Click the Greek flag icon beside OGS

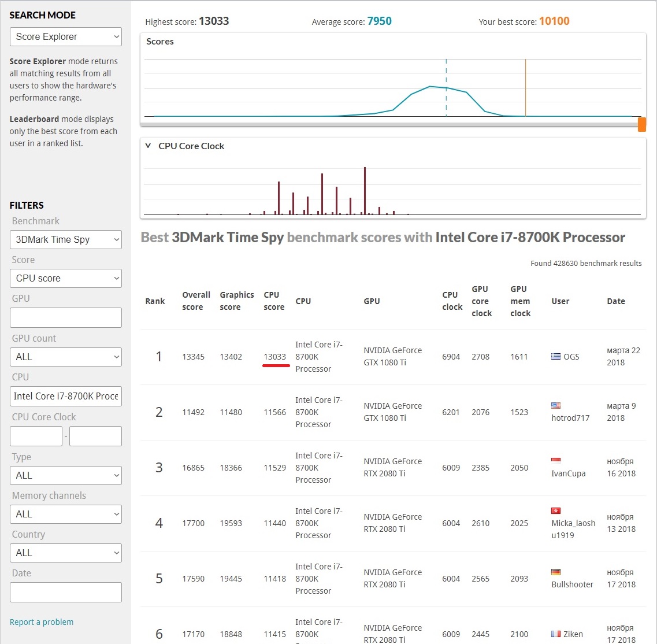coord(556,356)
